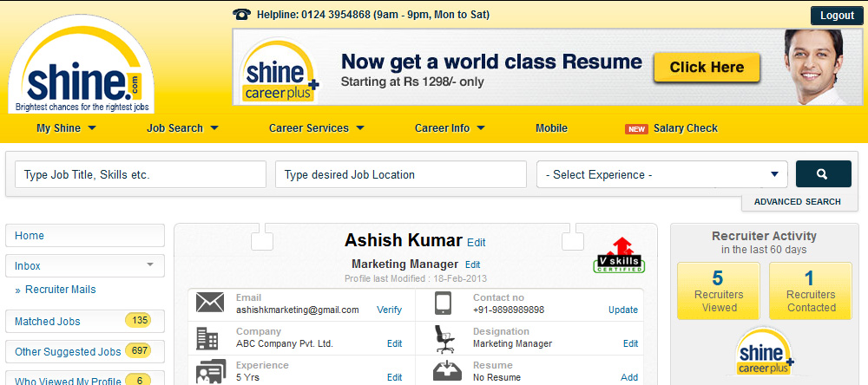This screenshot has height=385, width=868.
Task: Click the magnifier search button
Action: pyautogui.click(x=823, y=174)
